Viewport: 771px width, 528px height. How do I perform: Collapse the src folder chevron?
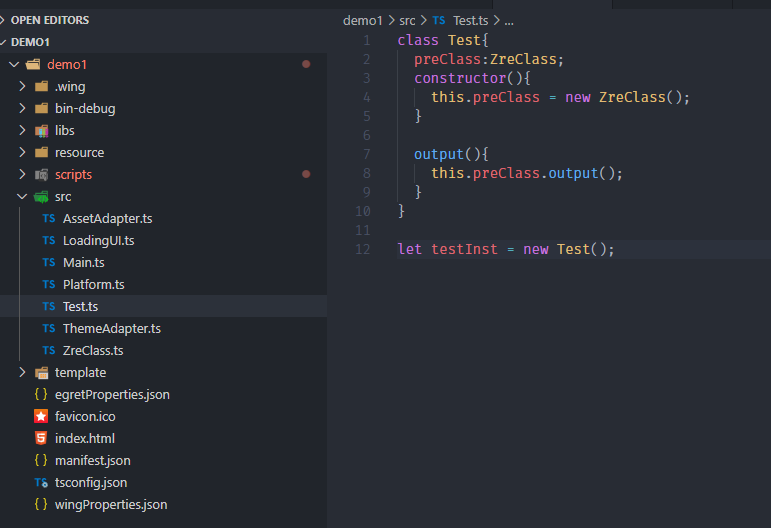tap(22, 197)
